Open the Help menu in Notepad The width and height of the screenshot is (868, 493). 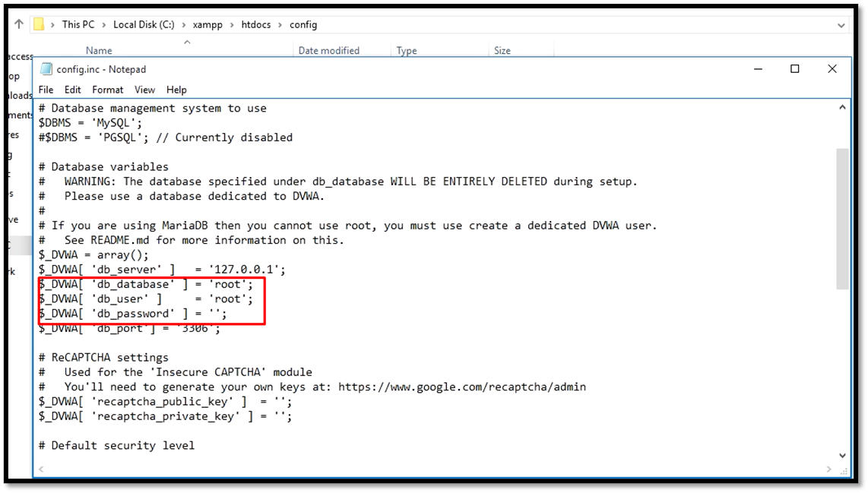(176, 90)
